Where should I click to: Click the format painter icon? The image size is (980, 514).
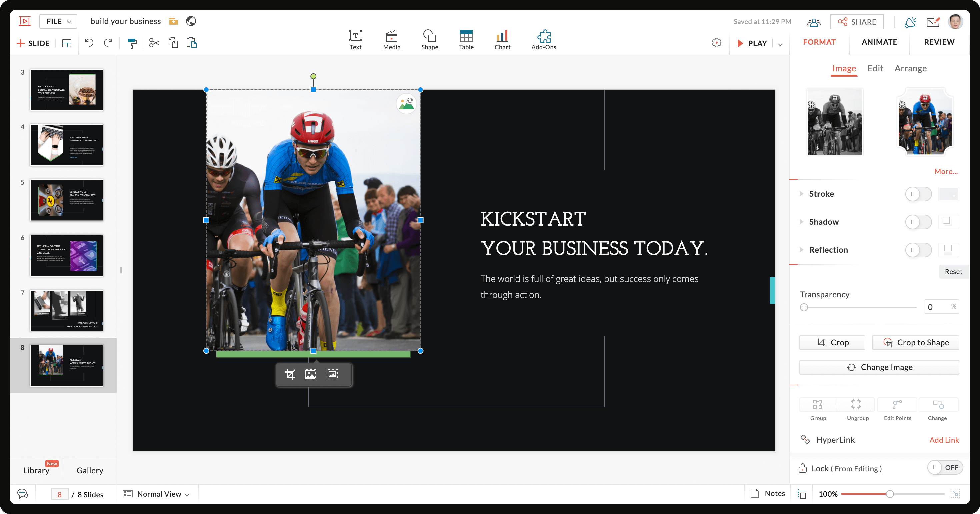point(132,43)
